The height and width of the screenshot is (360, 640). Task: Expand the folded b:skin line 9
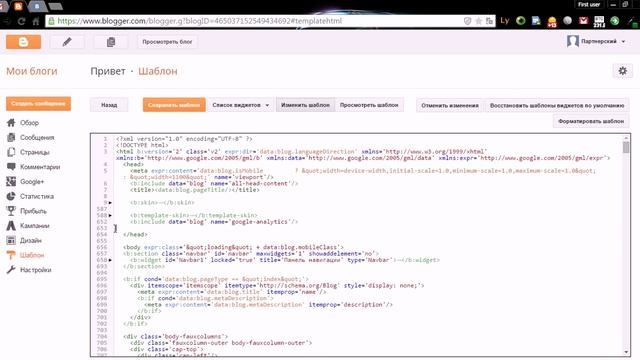coord(110,202)
